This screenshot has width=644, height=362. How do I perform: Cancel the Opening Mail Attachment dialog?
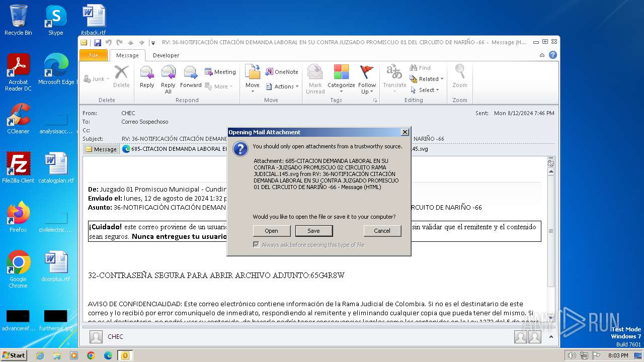tap(382, 231)
